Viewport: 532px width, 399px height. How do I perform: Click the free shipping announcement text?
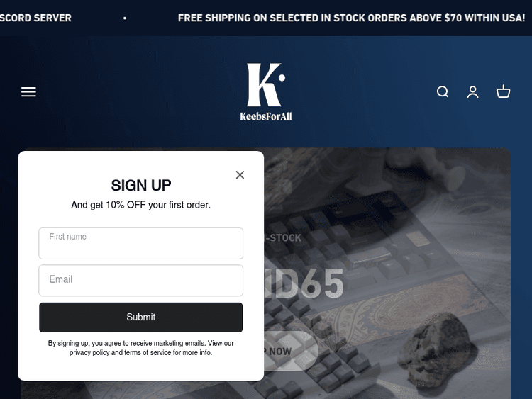(x=352, y=18)
